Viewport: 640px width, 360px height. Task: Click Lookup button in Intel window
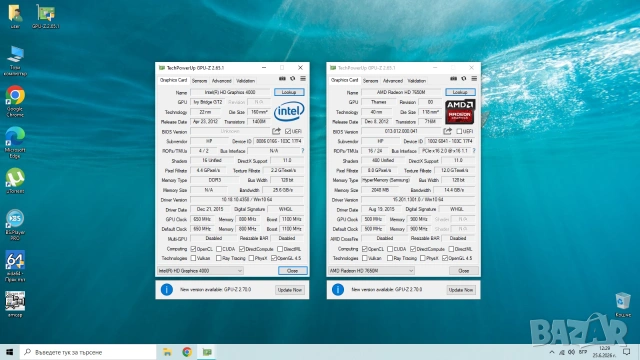click(289, 92)
